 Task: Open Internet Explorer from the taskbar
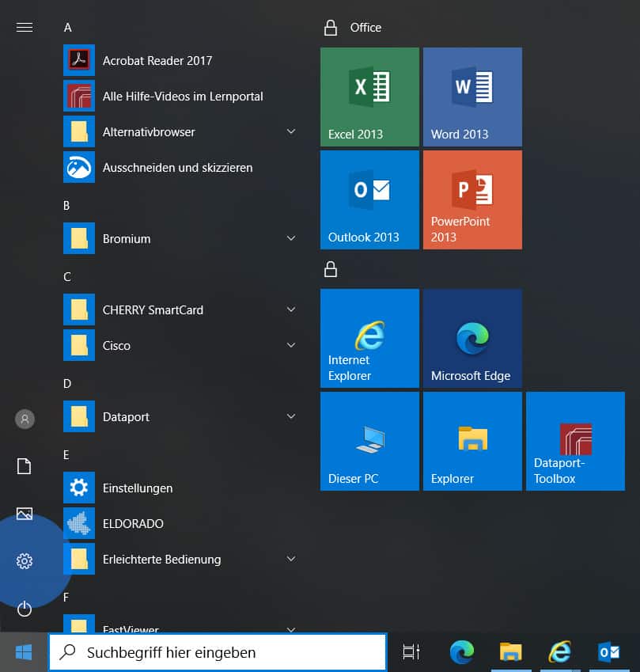point(560,652)
